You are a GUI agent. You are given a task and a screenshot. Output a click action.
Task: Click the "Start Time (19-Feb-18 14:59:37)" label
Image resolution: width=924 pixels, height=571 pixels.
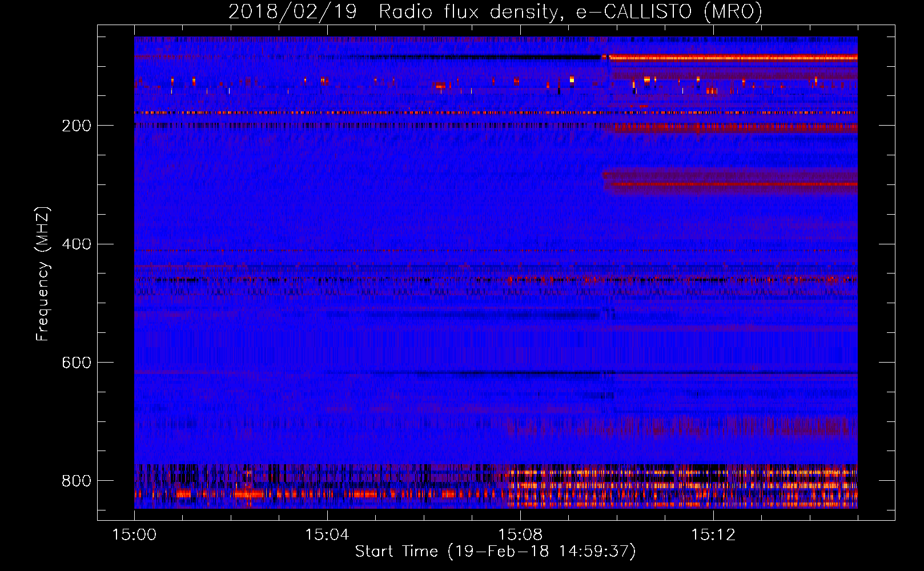coord(495,552)
